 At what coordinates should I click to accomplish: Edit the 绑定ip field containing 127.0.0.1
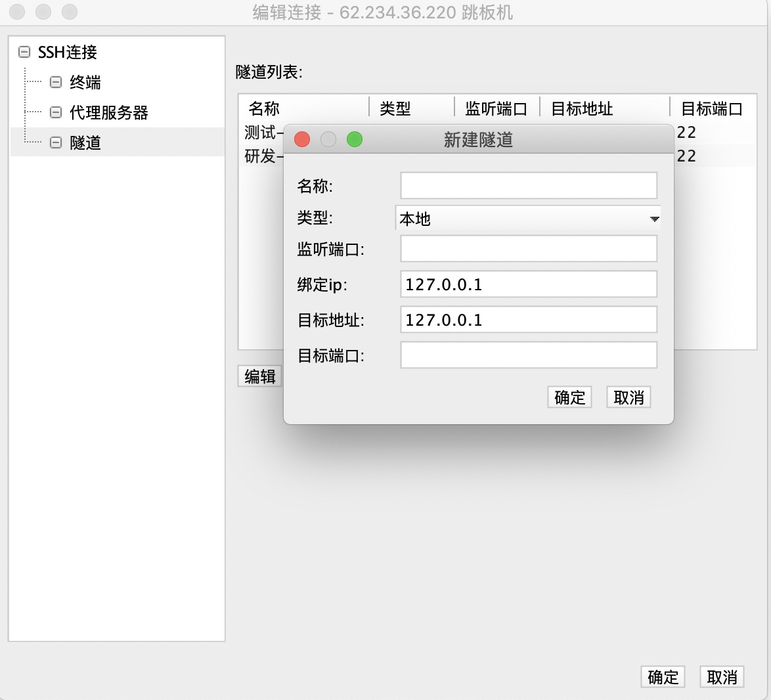(528, 284)
